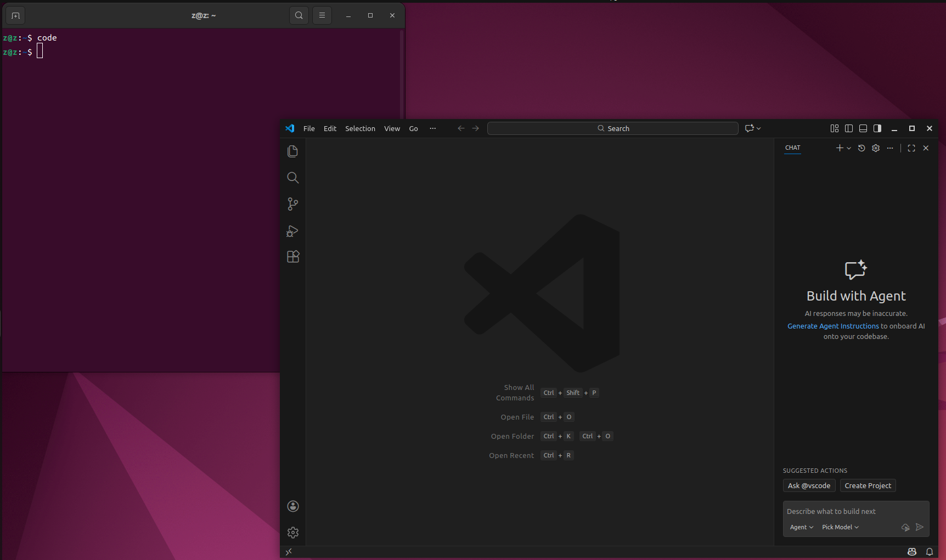
Task: Click the Create Project button
Action: (x=868, y=485)
